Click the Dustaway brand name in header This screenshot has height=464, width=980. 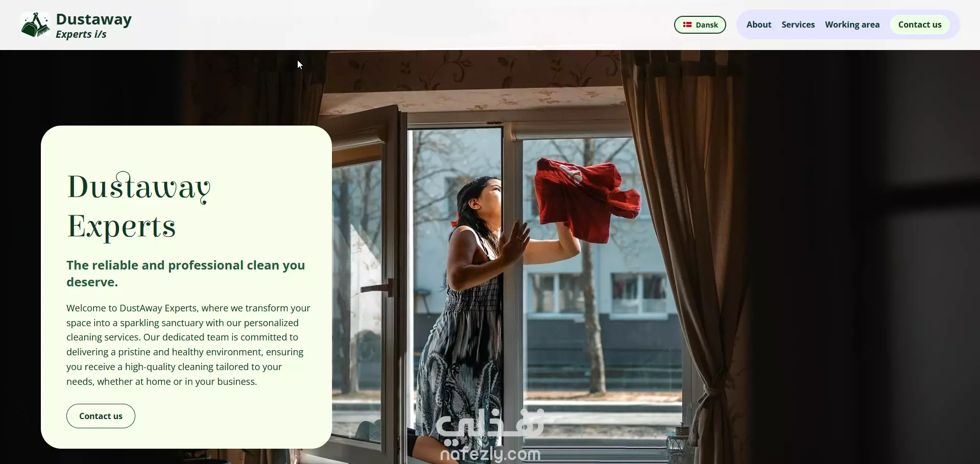tap(94, 19)
